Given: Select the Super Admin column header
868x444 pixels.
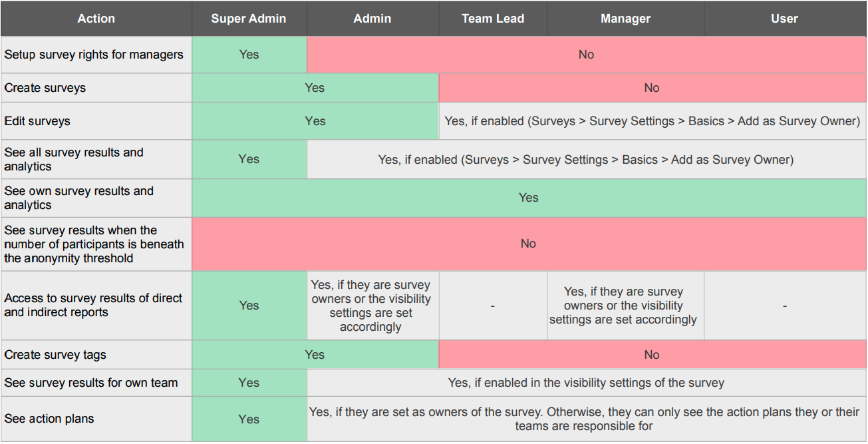Looking at the screenshot, I should tap(249, 19).
